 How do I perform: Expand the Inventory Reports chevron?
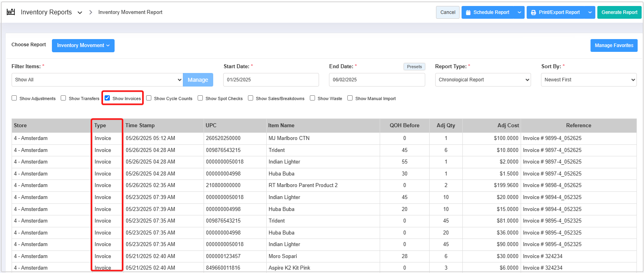coord(80,13)
